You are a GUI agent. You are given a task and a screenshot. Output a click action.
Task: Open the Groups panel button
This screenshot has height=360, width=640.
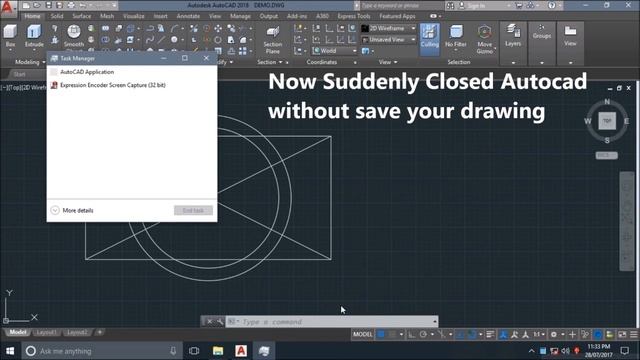point(542,32)
